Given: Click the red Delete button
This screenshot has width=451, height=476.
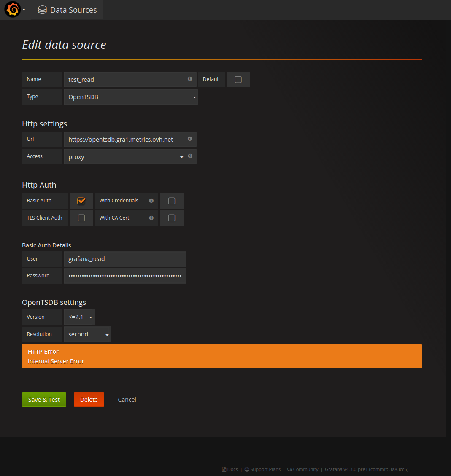Looking at the screenshot, I should pos(89,400).
